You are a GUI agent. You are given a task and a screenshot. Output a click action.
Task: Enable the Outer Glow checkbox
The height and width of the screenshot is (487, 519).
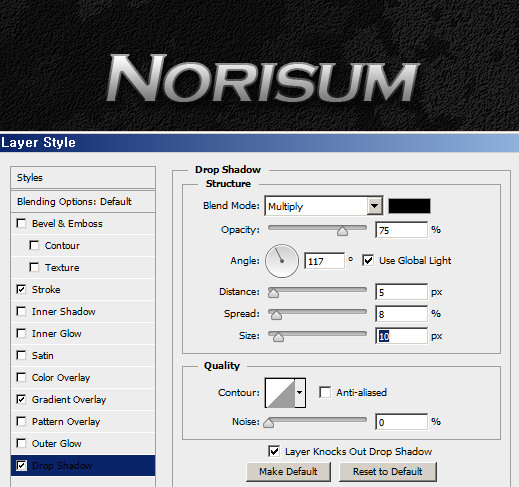coord(21,443)
